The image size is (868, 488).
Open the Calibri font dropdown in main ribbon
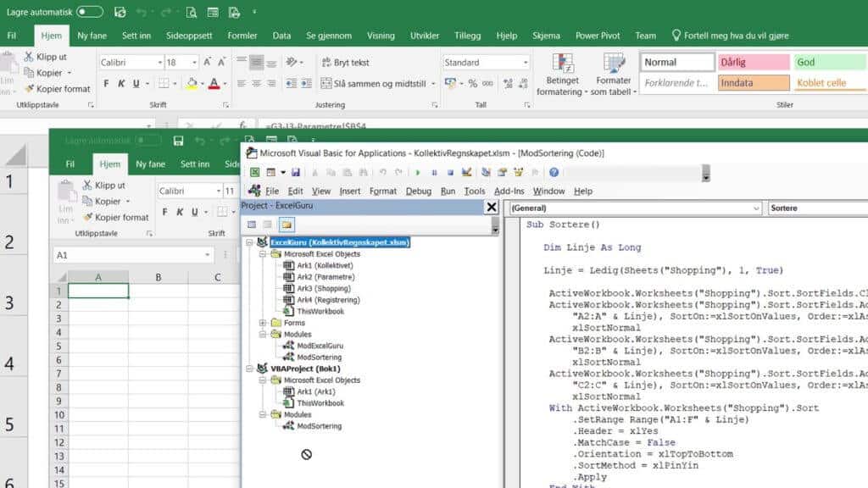[x=160, y=63]
